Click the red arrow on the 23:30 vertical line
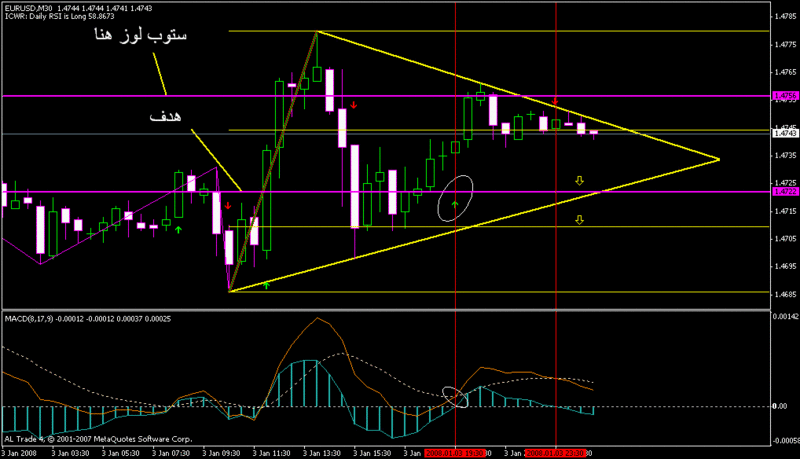Viewport: 800px width, 459px height. (556, 101)
